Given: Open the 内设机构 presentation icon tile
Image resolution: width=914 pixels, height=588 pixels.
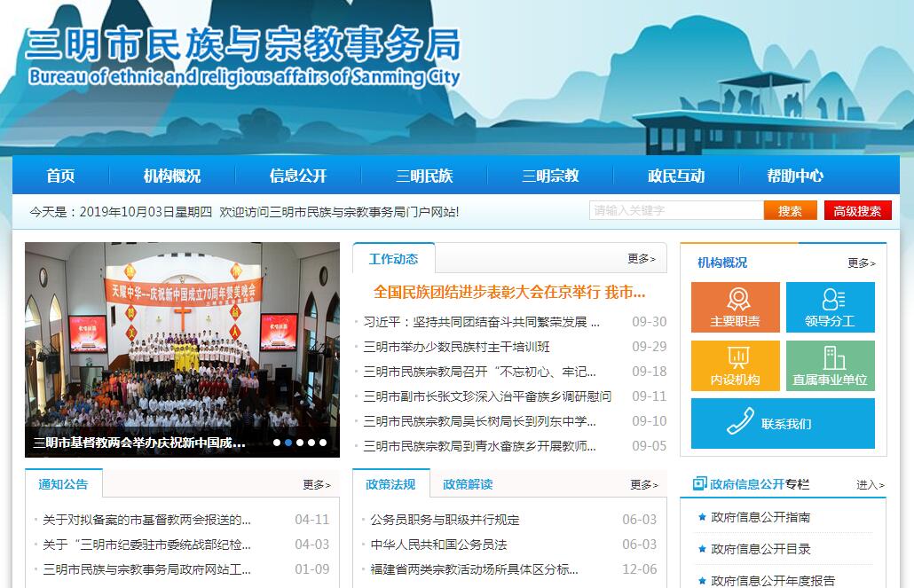Looking at the screenshot, I should tap(735, 365).
